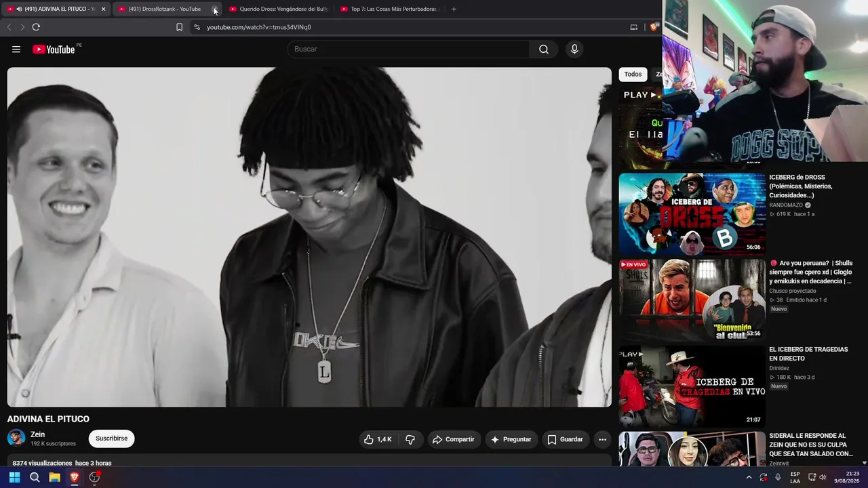Open Windows taskbar search

tap(35, 477)
